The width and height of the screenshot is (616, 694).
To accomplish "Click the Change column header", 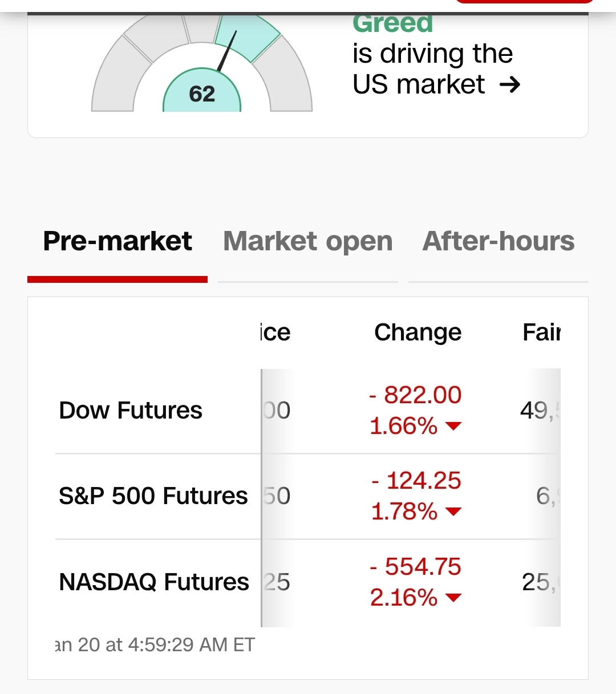I will 418,332.
